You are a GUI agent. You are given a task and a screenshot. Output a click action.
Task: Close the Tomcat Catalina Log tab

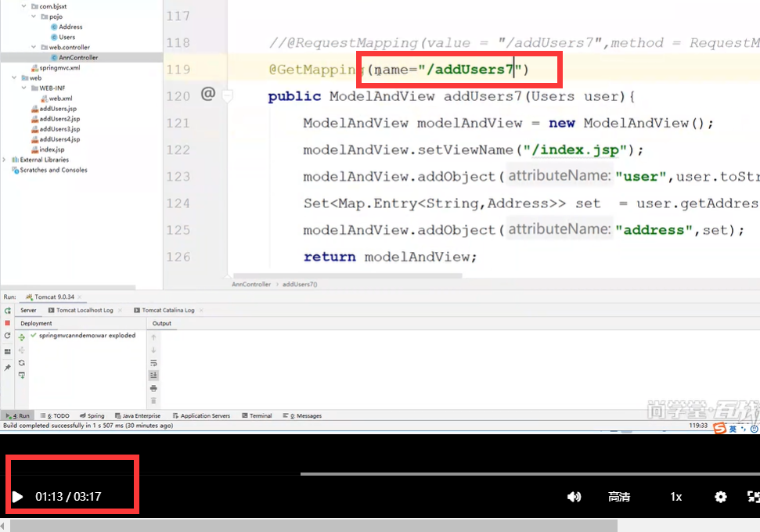tap(201, 310)
